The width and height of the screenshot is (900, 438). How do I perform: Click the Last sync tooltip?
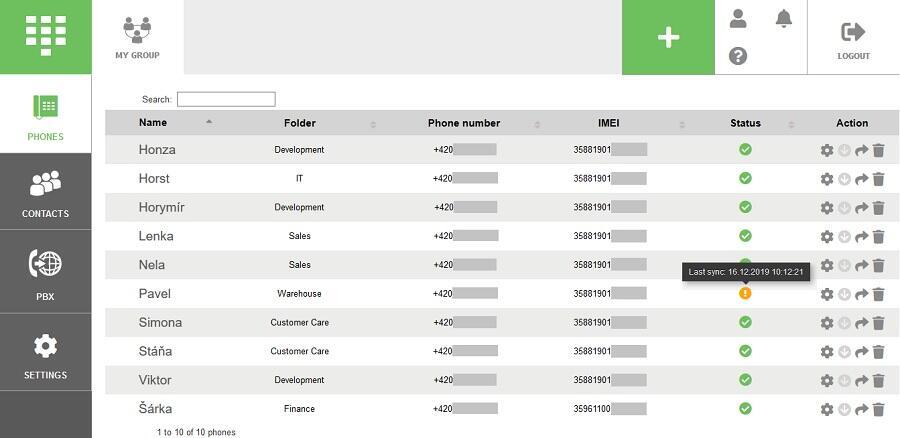(746, 272)
